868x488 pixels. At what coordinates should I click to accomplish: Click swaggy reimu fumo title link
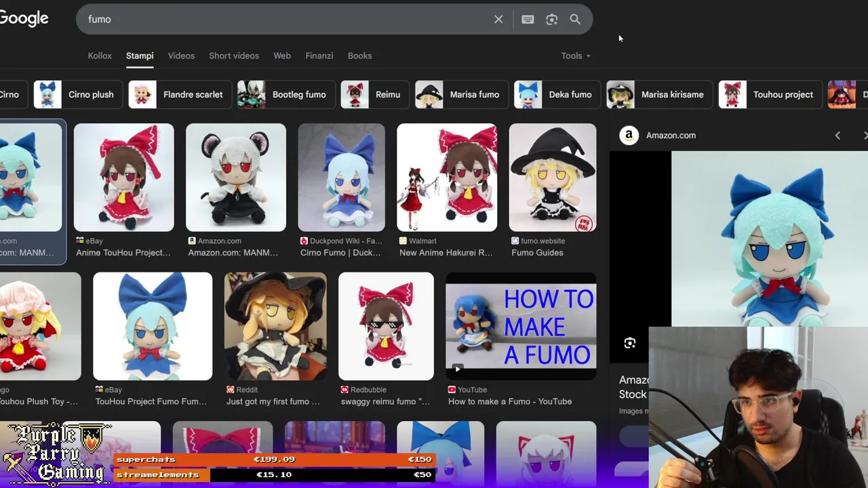pos(385,401)
